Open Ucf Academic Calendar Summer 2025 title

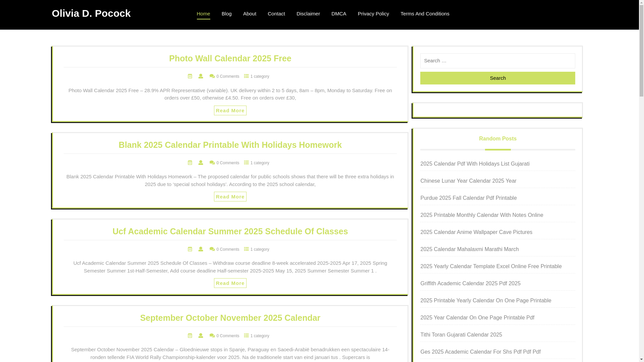(230, 231)
